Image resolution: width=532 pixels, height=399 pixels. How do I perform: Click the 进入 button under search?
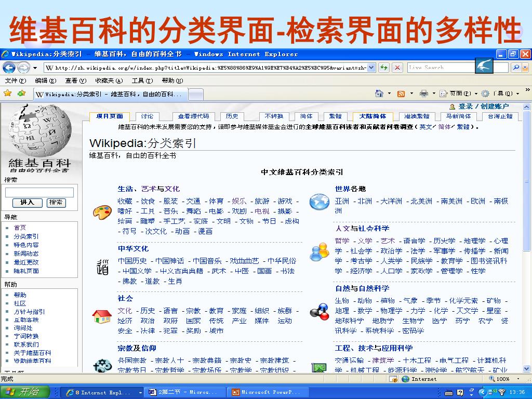pos(27,203)
